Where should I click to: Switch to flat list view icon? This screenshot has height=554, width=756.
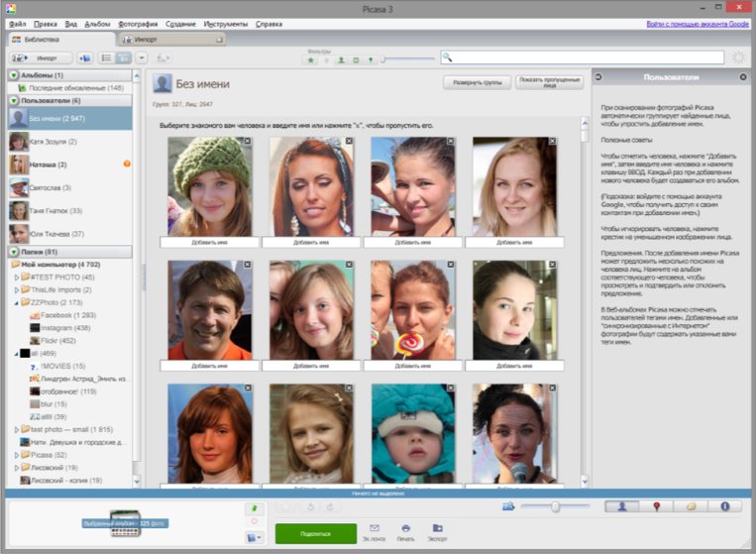(106, 58)
